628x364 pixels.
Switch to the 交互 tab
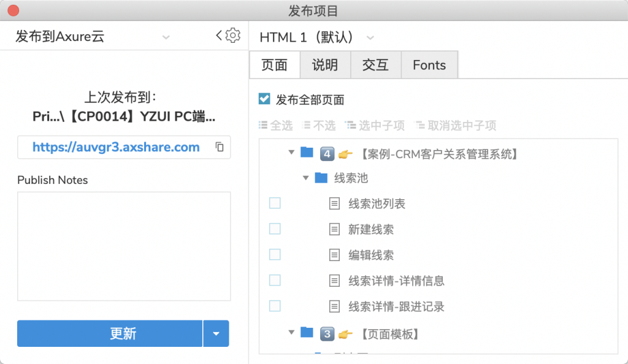(x=375, y=65)
